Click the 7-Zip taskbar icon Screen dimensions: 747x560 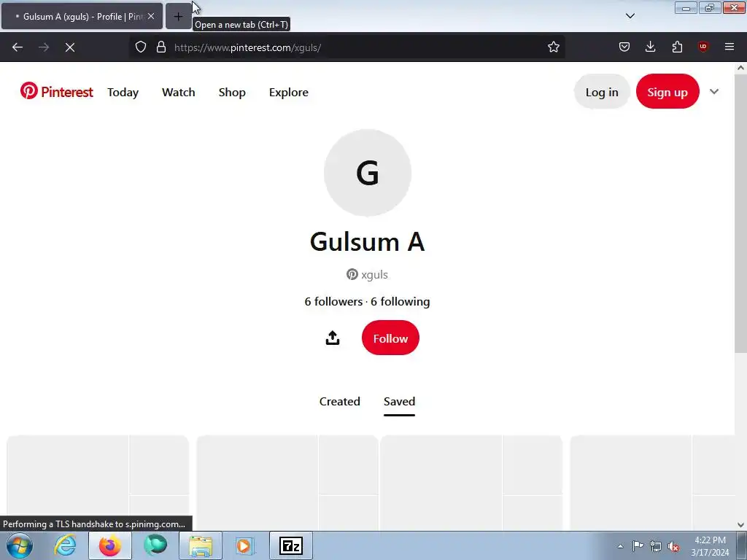[291, 545]
